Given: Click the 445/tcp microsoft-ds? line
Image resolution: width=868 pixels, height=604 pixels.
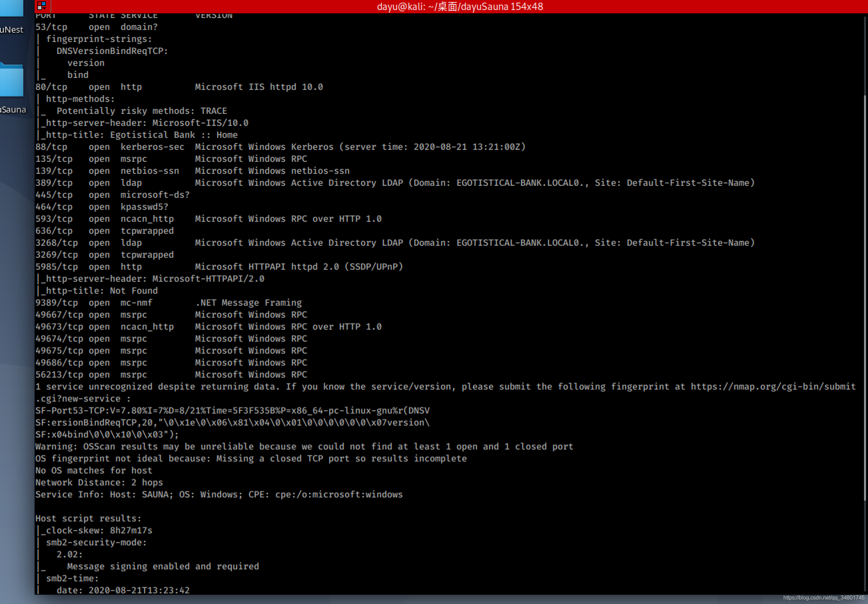Looking at the screenshot, I should (112, 195).
